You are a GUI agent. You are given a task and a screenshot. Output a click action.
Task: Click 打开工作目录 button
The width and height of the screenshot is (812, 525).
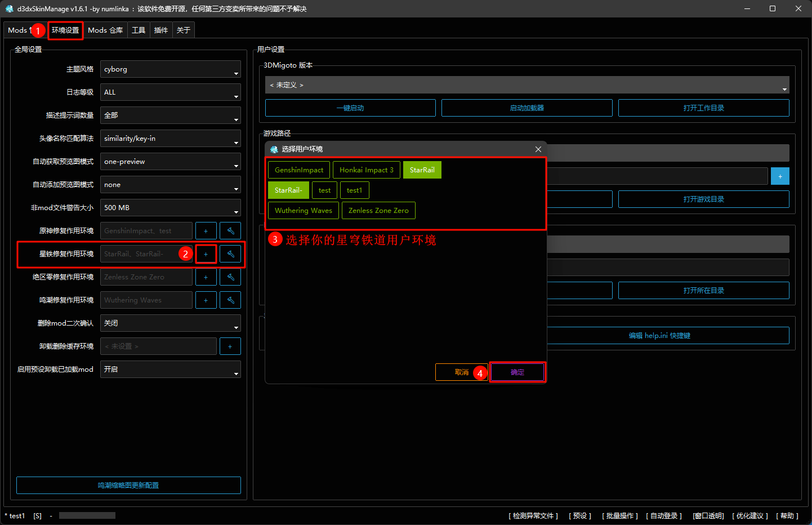pyautogui.click(x=704, y=108)
